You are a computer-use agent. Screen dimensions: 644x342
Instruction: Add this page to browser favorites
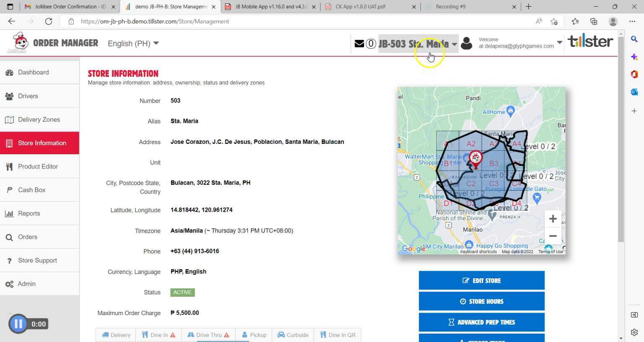554,21
